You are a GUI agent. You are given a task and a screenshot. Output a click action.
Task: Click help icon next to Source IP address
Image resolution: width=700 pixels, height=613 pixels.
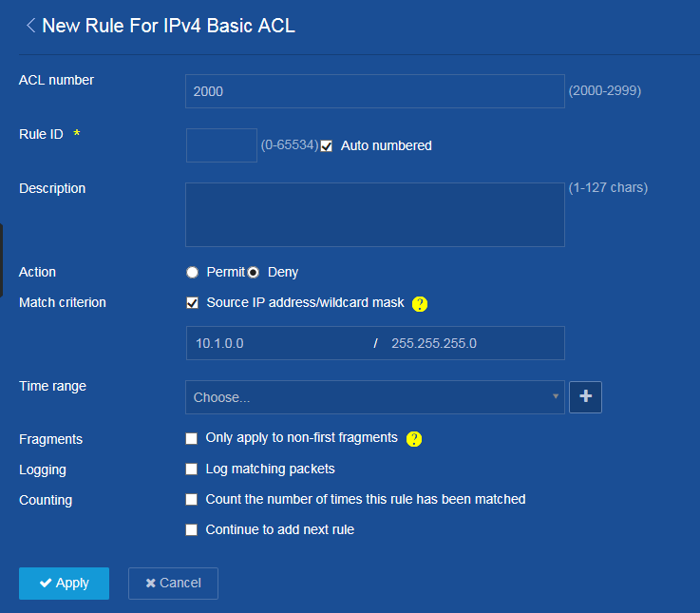[x=420, y=304]
